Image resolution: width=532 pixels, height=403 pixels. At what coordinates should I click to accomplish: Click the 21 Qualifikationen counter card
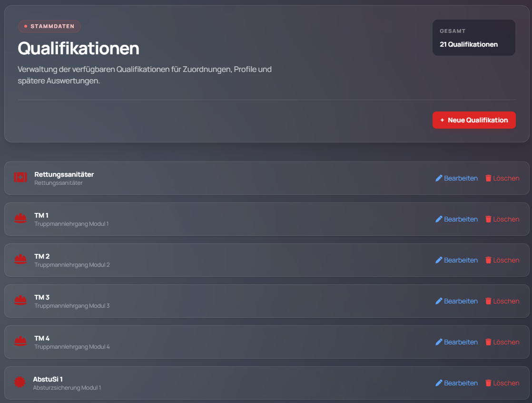pyautogui.click(x=473, y=37)
